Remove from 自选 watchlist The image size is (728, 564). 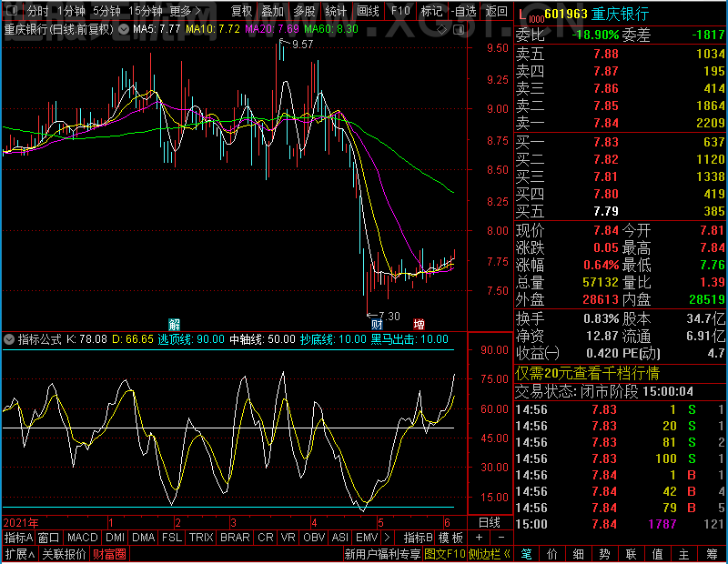tap(464, 11)
